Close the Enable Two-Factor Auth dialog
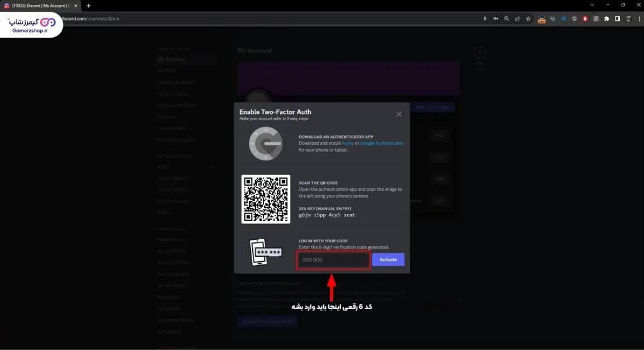Screen dimensions: 644x350 pos(399,115)
